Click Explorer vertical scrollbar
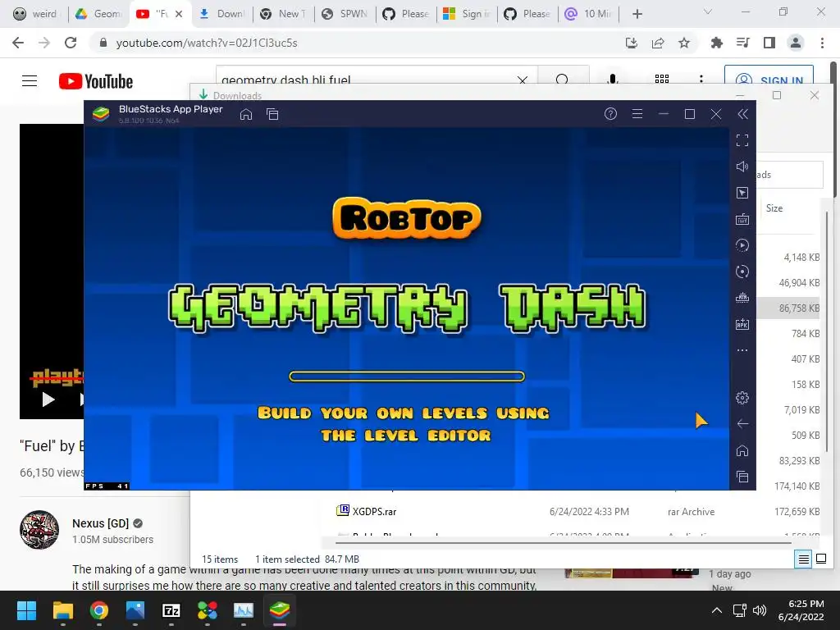The image size is (840, 630). (x=827, y=332)
